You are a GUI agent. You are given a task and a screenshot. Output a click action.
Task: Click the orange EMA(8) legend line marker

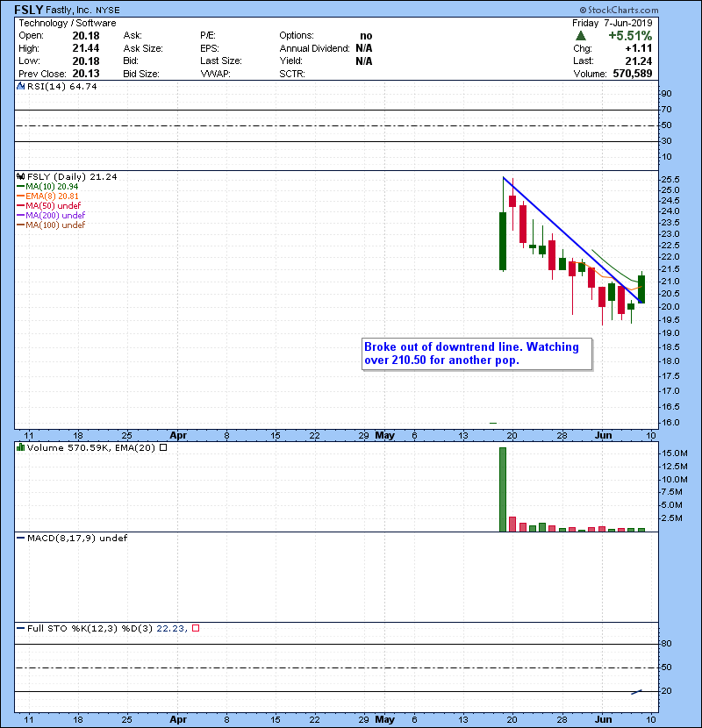pos(20,196)
